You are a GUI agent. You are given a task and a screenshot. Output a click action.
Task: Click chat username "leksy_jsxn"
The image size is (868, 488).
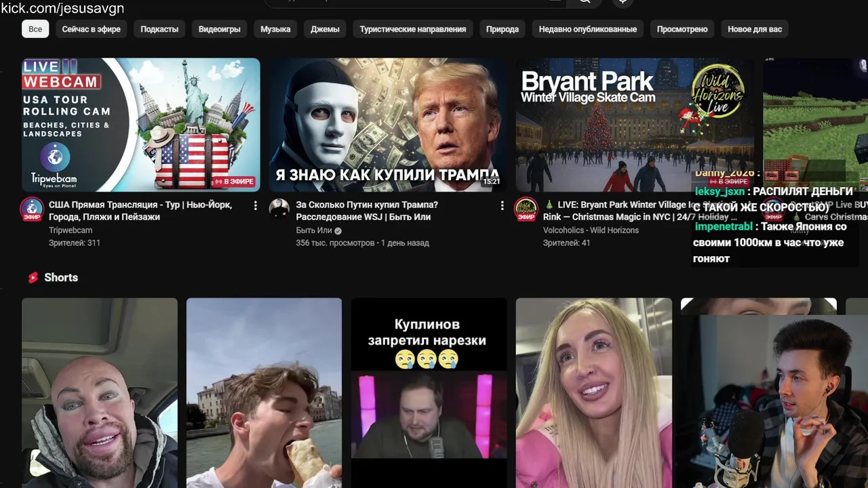[x=719, y=192]
